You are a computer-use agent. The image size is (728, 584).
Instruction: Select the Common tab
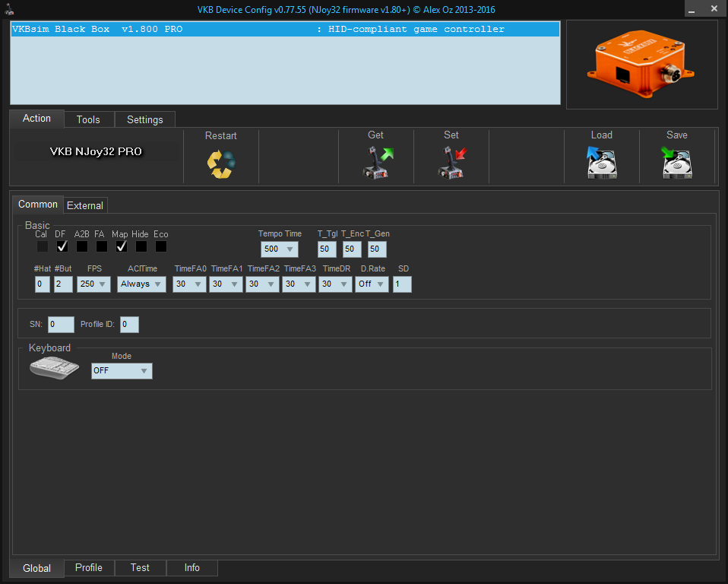pos(37,205)
